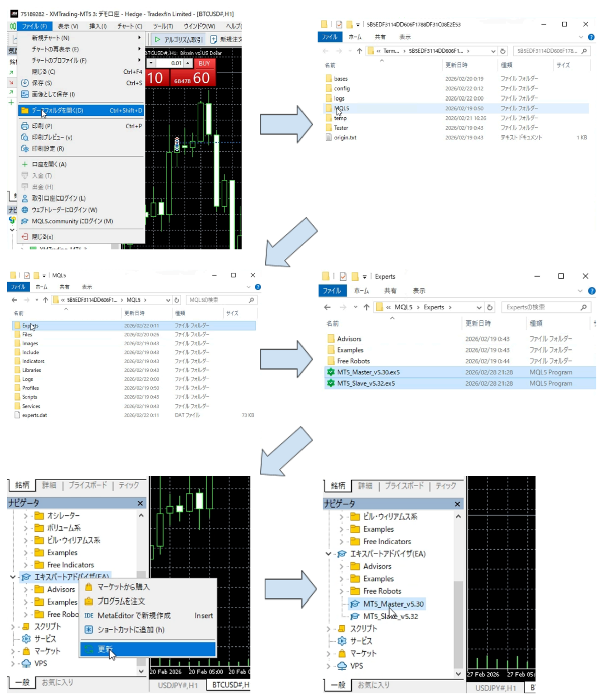Screen dimensions: 603x700
Task: Click the 0.01 lot size field
Action: (x=170, y=63)
